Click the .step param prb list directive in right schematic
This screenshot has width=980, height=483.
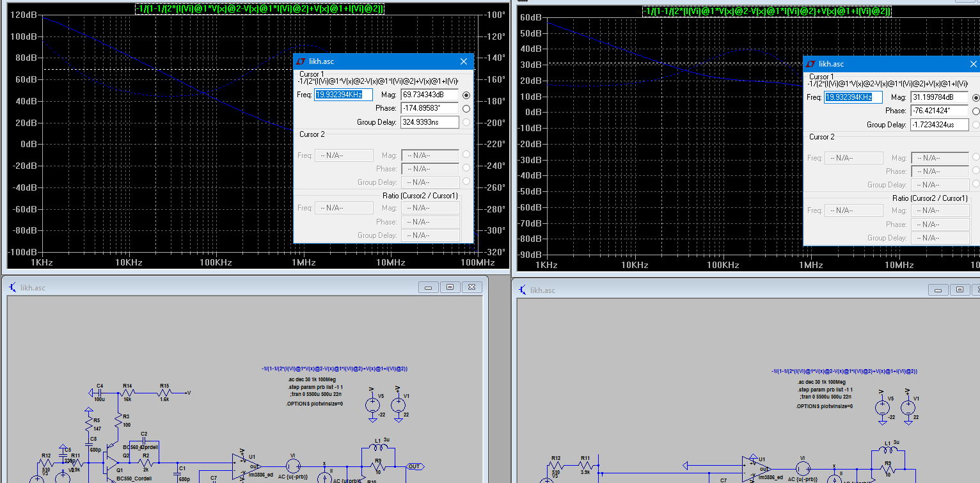pyautogui.click(x=825, y=390)
